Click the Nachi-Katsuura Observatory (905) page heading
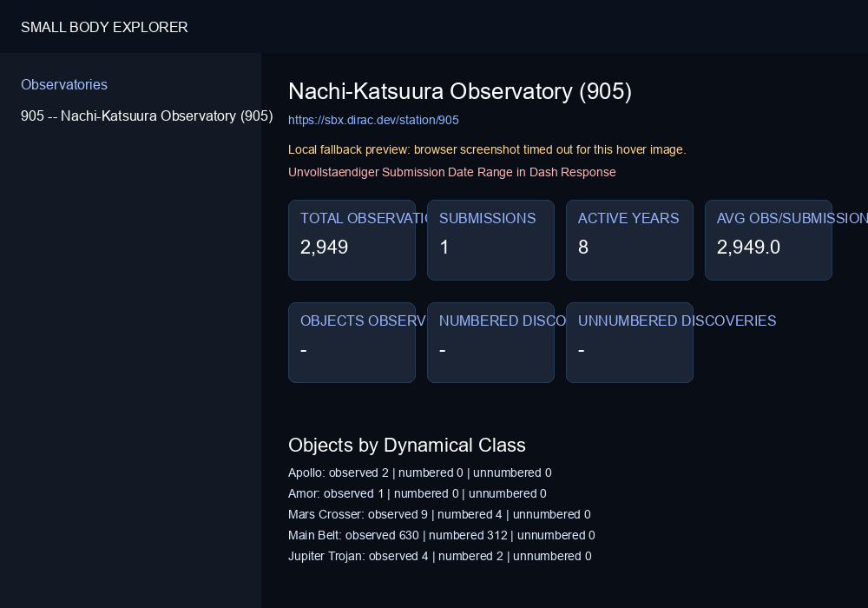 (459, 91)
